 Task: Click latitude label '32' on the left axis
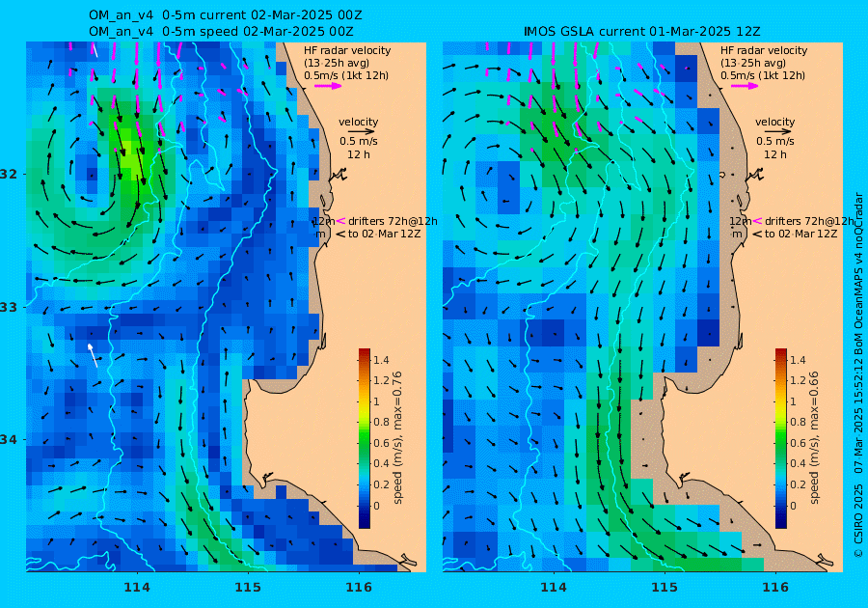coord(11,174)
